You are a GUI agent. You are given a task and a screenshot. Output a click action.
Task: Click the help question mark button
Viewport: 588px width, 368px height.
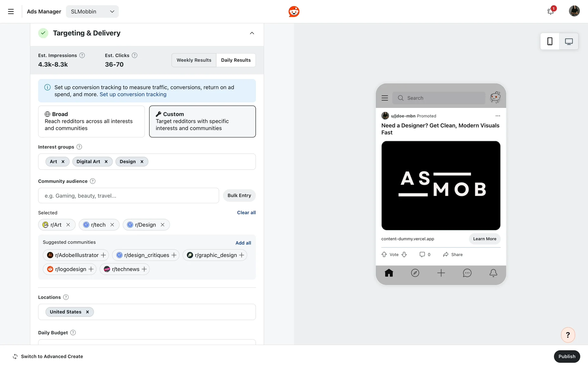tap(568, 335)
